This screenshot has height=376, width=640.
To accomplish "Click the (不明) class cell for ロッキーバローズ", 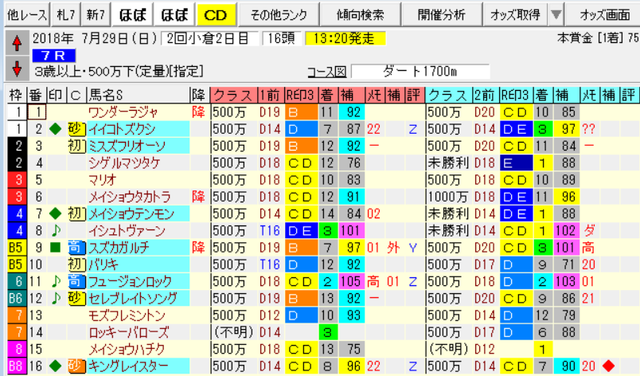I will [x=233, y=332].
